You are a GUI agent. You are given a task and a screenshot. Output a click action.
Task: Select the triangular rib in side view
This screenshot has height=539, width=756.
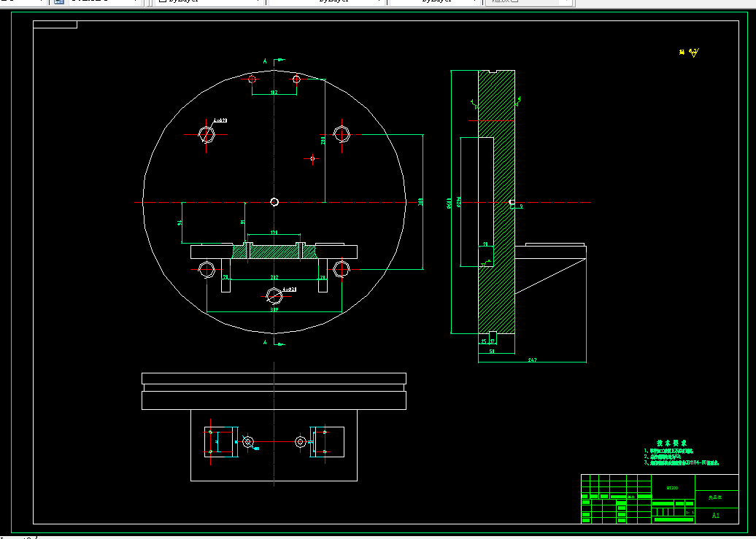point(540,272)
